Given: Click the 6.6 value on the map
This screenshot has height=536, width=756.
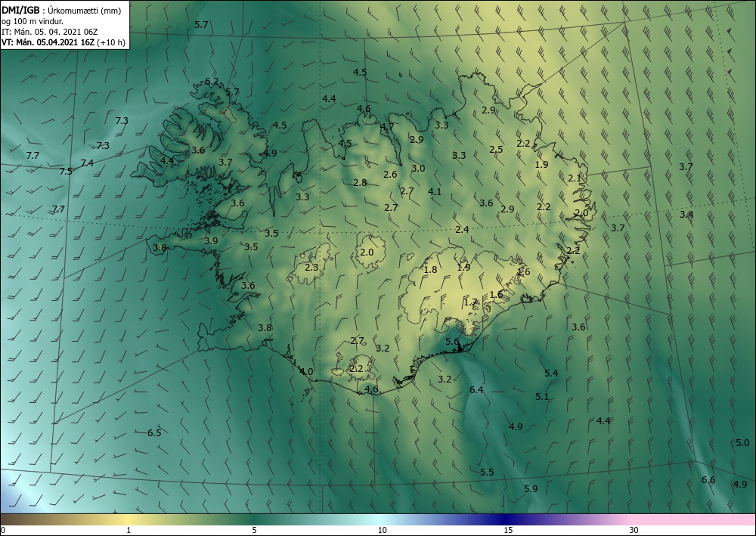Looking at the screenshot, I should click(x=708, y=479).
